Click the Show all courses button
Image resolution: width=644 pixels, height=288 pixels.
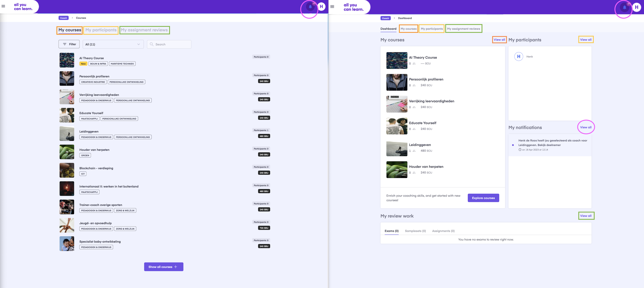[163, 267]
